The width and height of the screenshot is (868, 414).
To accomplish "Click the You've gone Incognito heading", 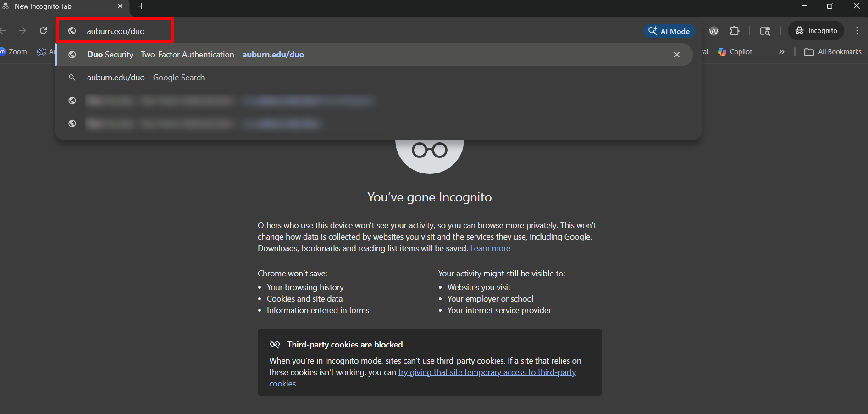I will (x=430, y=197).
